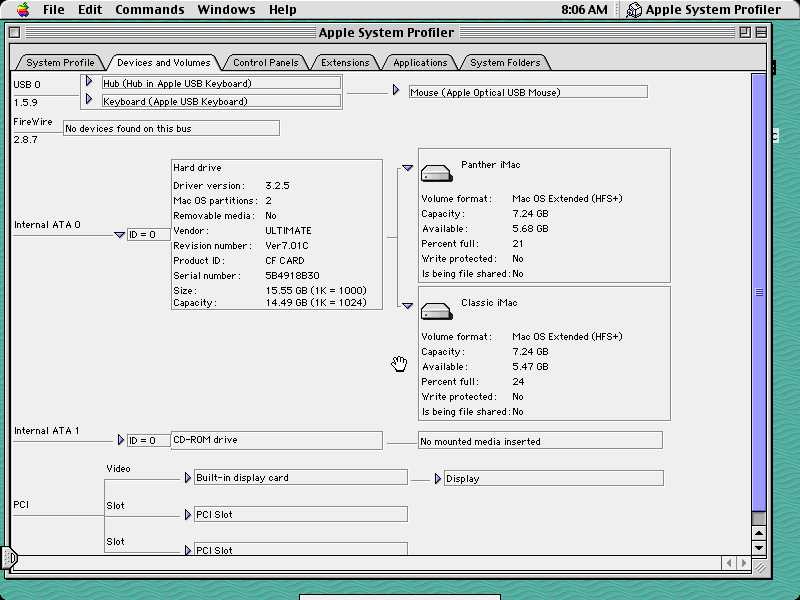This screenshot has height=600, width=800.
Task: Collapse the Panther iMac volume details
Action: pyautogui.click(x=407, y=167)
